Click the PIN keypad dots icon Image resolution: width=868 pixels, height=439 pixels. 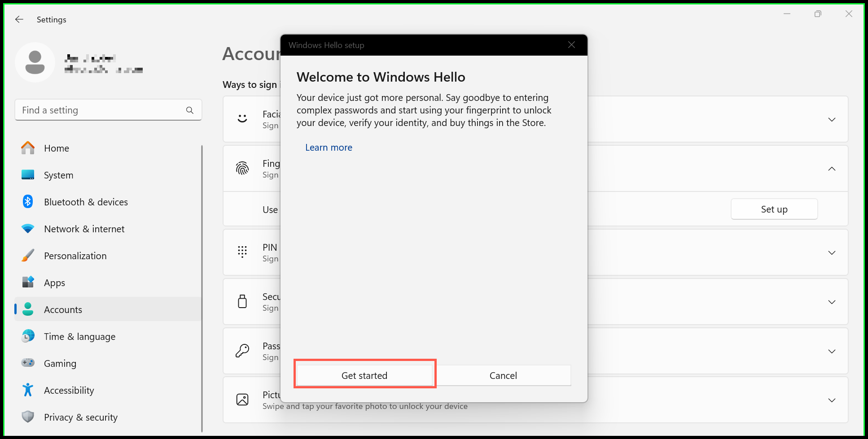pos(242,252)
